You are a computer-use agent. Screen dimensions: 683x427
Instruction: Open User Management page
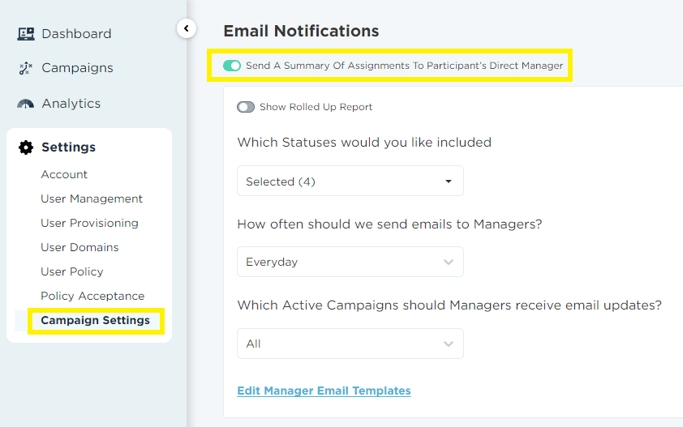(x=91, y=199)
